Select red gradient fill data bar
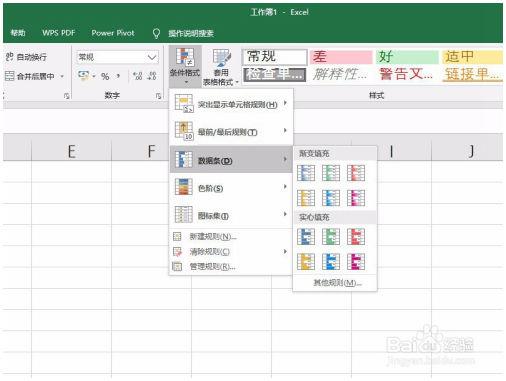Image resolution: width=506 pixels, height=381 pixels. (x=356, y=173)
